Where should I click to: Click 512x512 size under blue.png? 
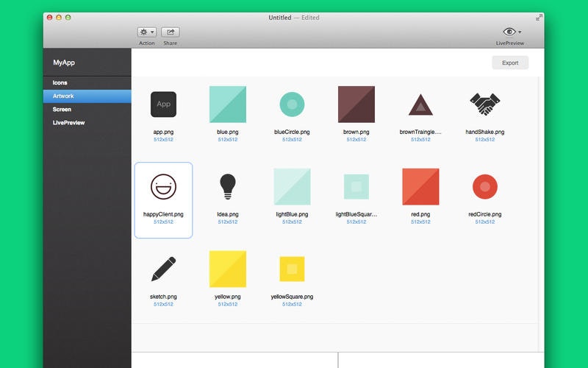coord(228,139)
